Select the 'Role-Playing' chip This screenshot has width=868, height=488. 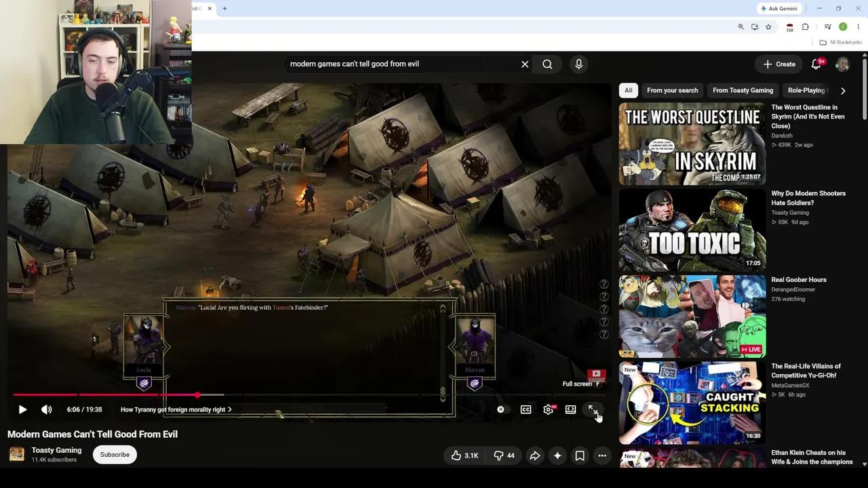807,90
